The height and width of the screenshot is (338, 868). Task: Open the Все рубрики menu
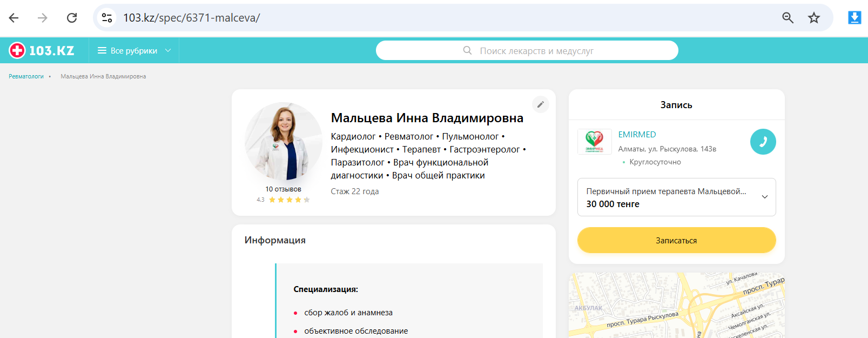click(x=134, y=50)
